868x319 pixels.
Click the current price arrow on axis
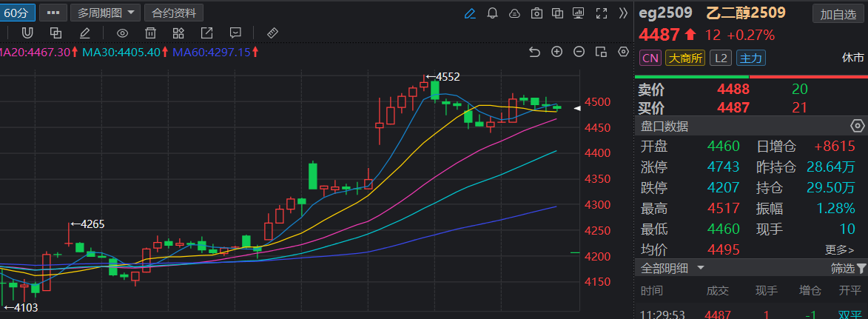coord(577,109)
